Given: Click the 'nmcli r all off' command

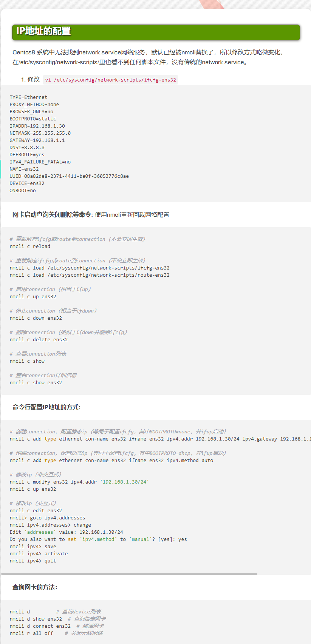Looking at the screenshot, I should click(31, 633).
